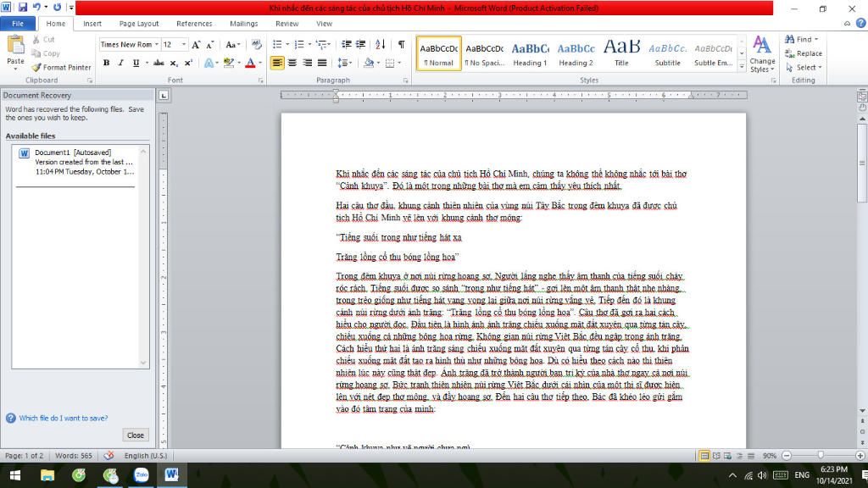Image resolution: width=868 pixels, height=488 pixels.
Task: Toggle Justify alignment
Action: coord(322,63)
